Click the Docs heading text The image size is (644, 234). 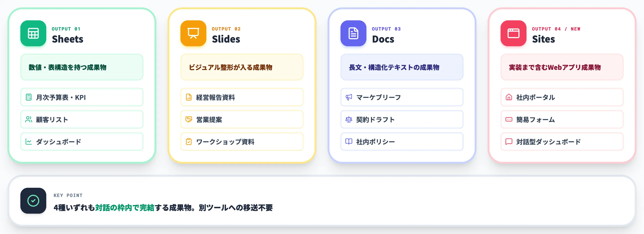pos(383,39)
